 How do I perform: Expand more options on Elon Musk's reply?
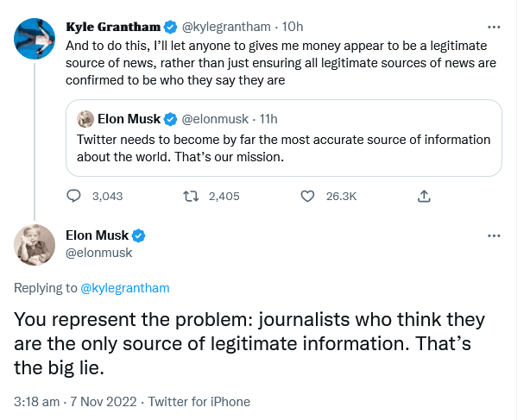[494, 235]
